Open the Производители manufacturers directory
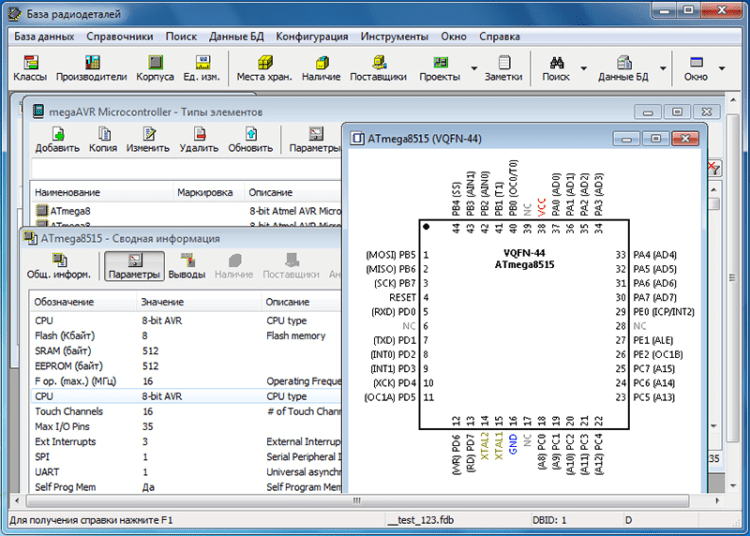Image resolution: width=750 pixels, height=536 pixels. pyautogui.click(x=92, y=68)
